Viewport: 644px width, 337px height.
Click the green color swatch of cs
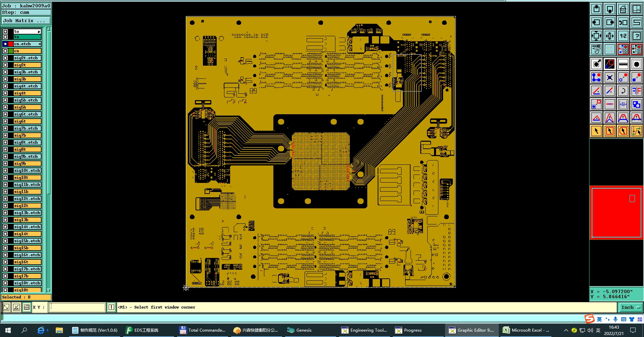[11, 51]
